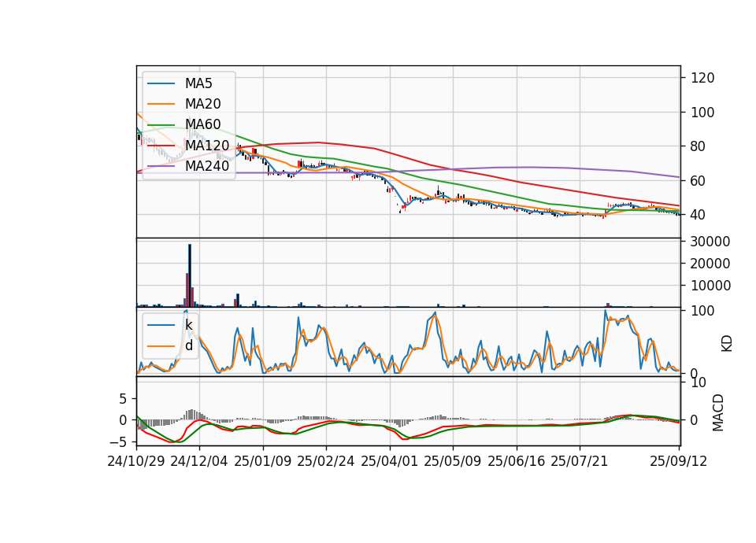Screen dimensions: 756x543
Task: Select the orange MA20 line sample in legend
Action: point(161,104)
